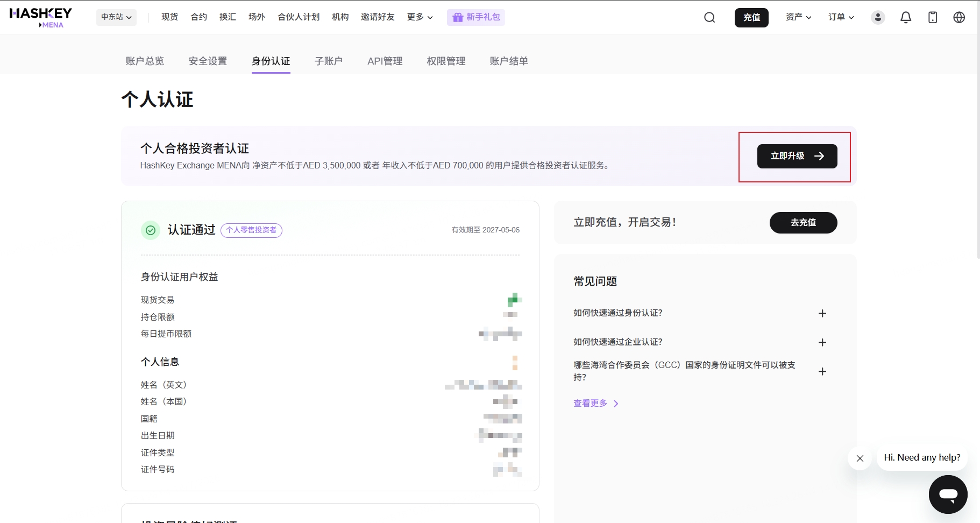Screen dimensions: 980x523
Task: Open 合伙人计划 in top navigation
Action: click(x=299, y=17)
